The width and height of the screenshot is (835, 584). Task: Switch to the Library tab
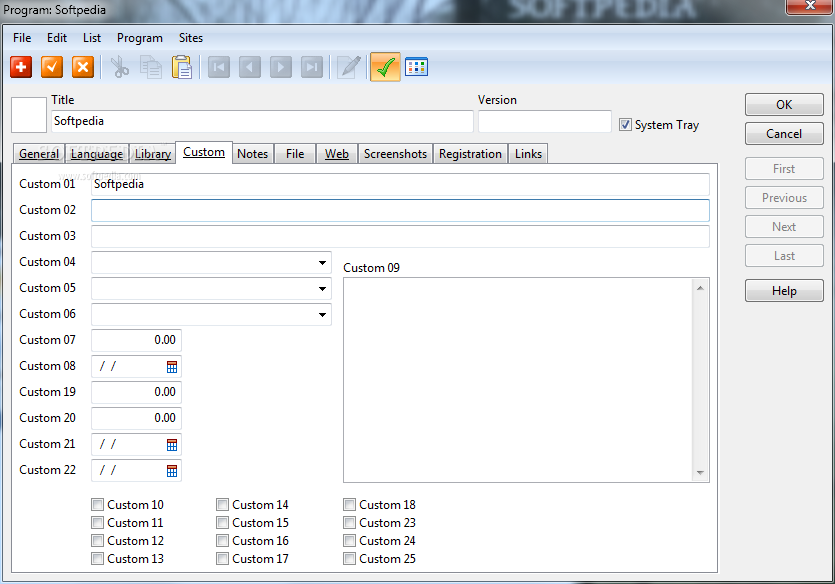tap(152, 154)
